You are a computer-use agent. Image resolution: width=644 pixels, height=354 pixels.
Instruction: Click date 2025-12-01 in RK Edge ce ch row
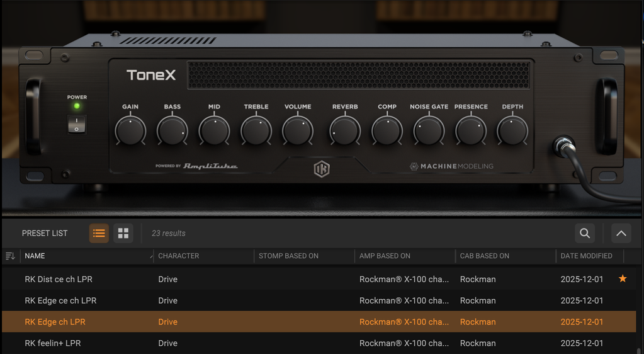[x=582, y=300]
